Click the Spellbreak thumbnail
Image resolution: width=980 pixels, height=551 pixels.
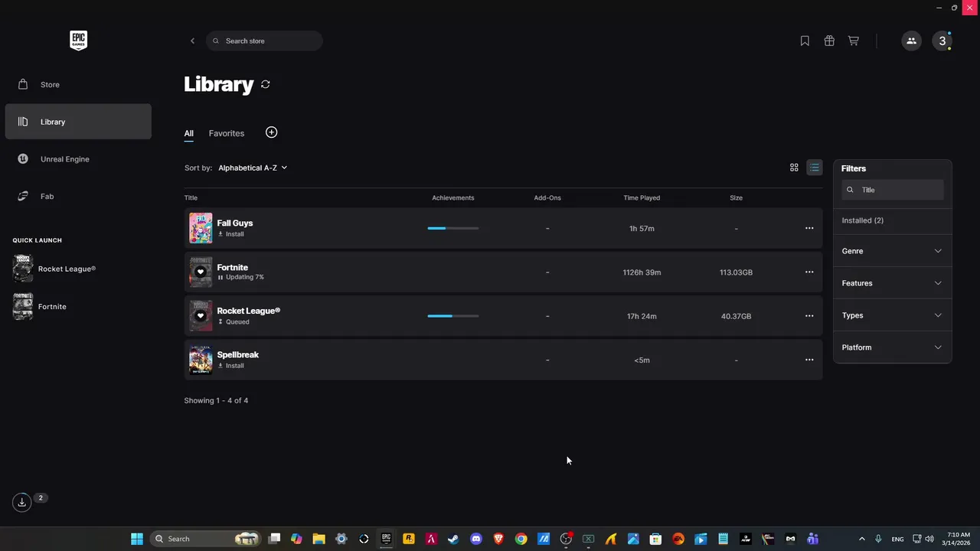coord(201,360)
